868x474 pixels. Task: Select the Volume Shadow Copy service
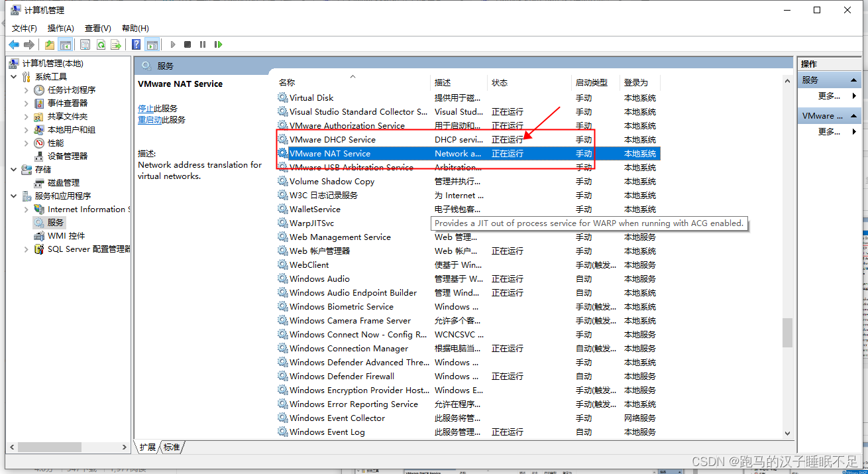[x=468, y=181]
